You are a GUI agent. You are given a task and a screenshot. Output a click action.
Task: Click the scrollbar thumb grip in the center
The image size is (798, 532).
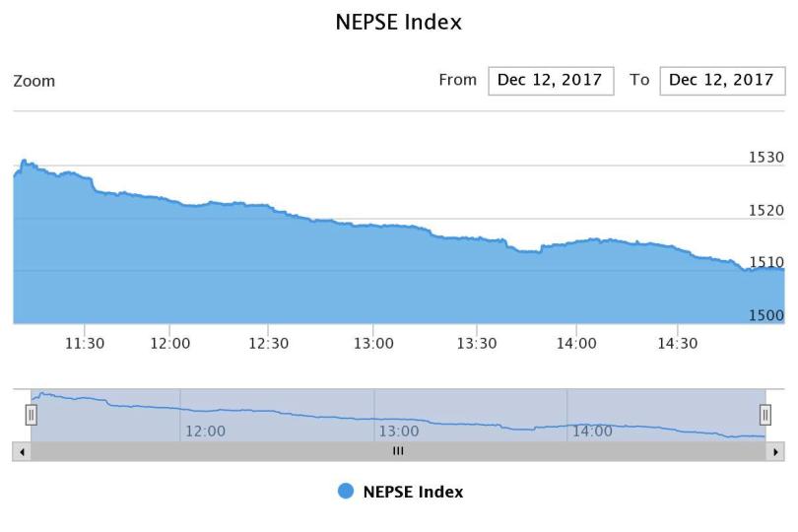coord(398,451)
